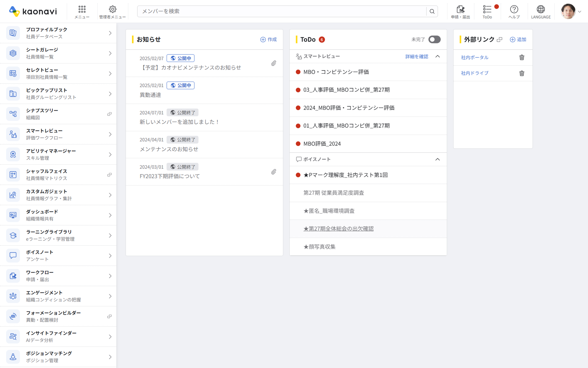Click the プロファイルブック sidebar icon
The image size is (588, 368).
13,33
